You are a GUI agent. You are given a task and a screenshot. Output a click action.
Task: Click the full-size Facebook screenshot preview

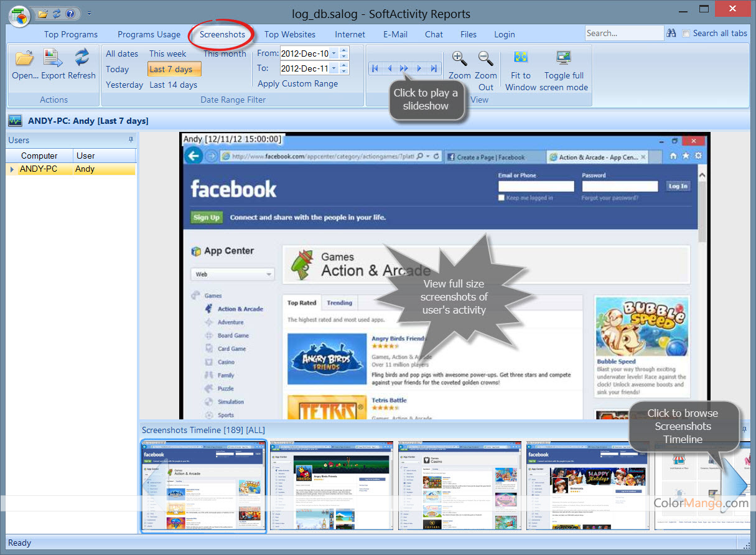tap(445, 276)
